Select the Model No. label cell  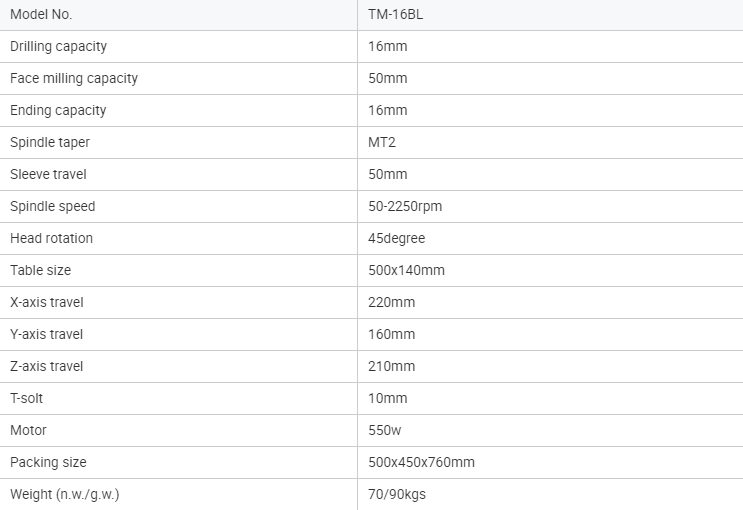tap(41, 14)
